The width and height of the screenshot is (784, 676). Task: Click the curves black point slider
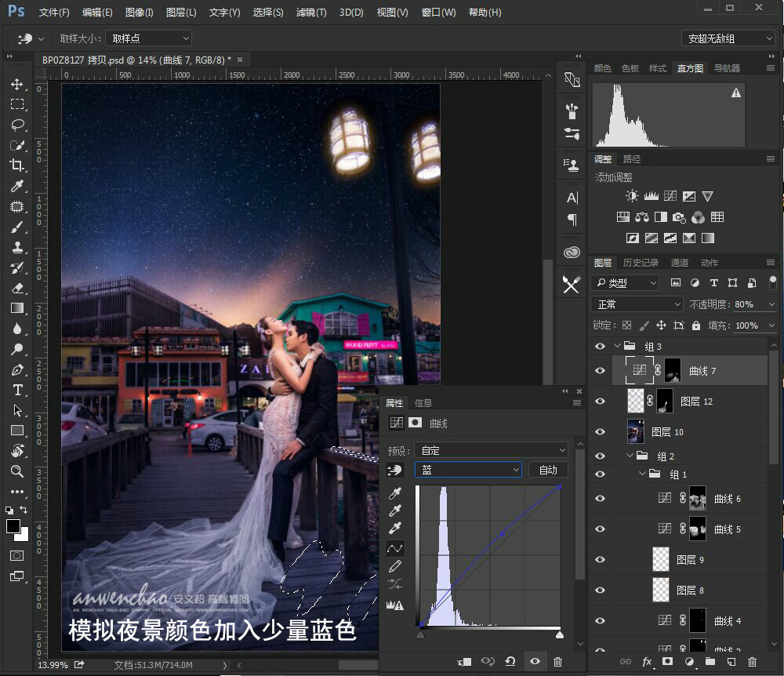pyautogui.click(x=420, y=635)
